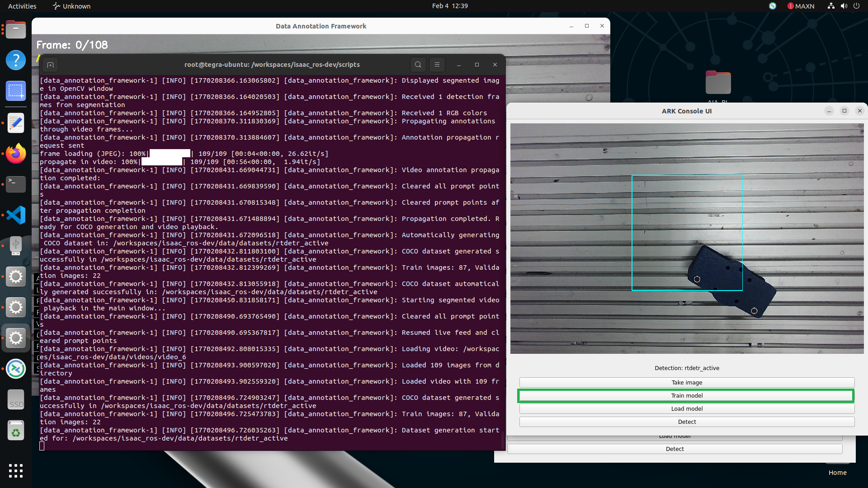Open the Terminal dock icon
This screenshot has height=488, width=868.
tap(16, 184)
